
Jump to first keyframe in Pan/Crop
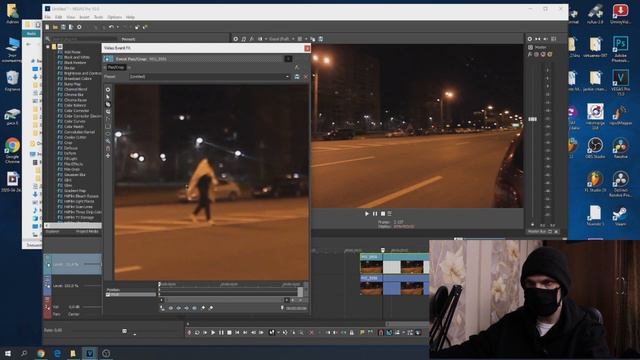[171, 308]
